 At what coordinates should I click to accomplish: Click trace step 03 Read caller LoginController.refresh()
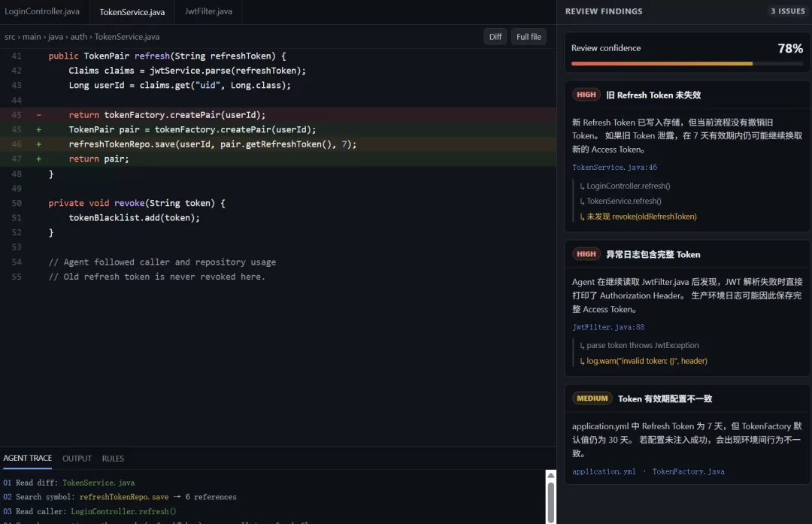tap(89, 511)
